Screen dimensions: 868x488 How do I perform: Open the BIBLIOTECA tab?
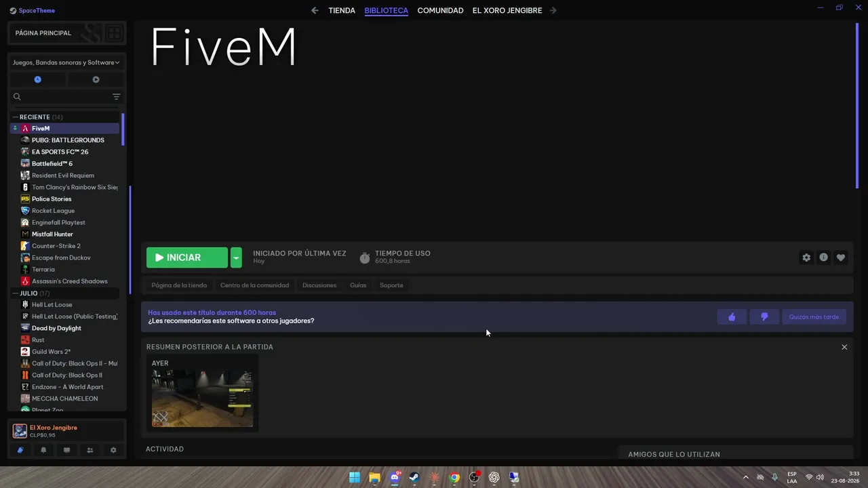coord(386,10)
